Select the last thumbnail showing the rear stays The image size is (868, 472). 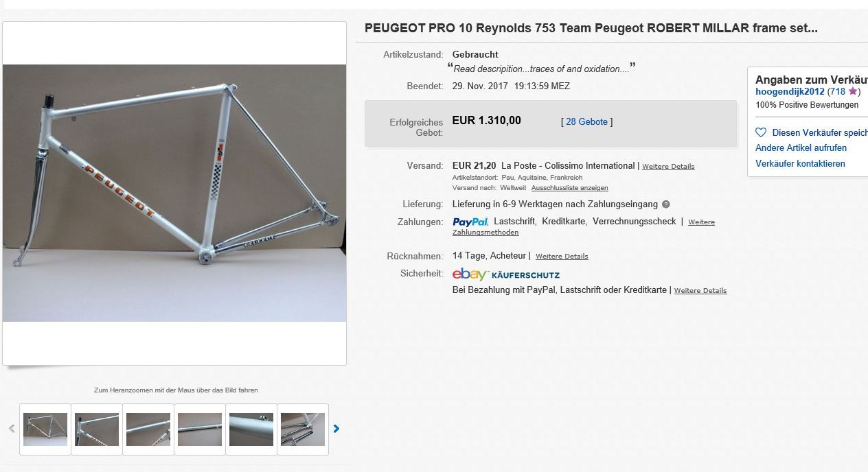(303, 429)
